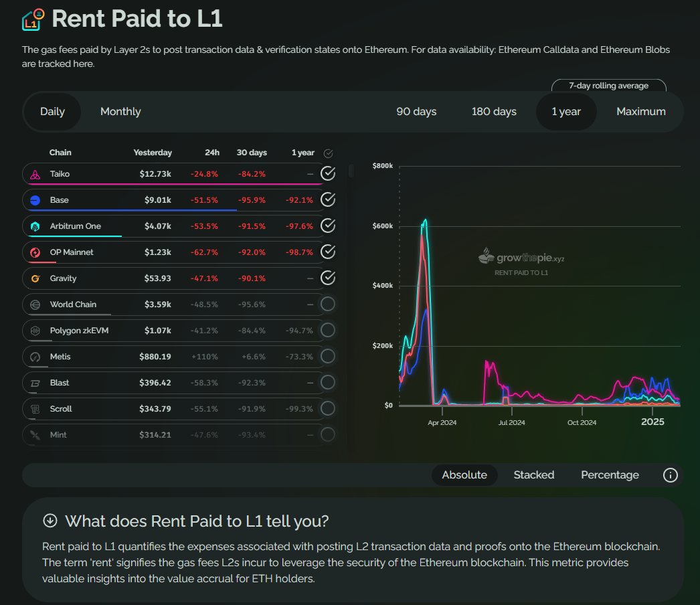Select the Maximum timespan
700x605 pixels.
pos(640,112)
